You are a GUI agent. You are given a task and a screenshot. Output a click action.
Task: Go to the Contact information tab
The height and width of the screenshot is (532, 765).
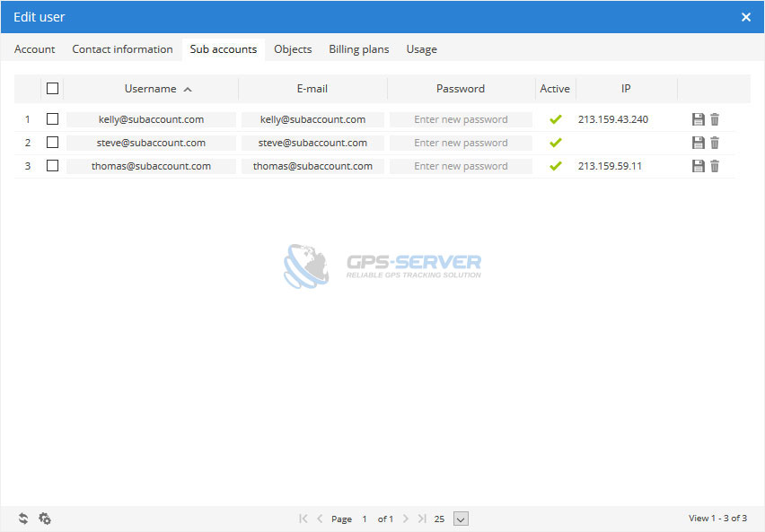point(122,49)
